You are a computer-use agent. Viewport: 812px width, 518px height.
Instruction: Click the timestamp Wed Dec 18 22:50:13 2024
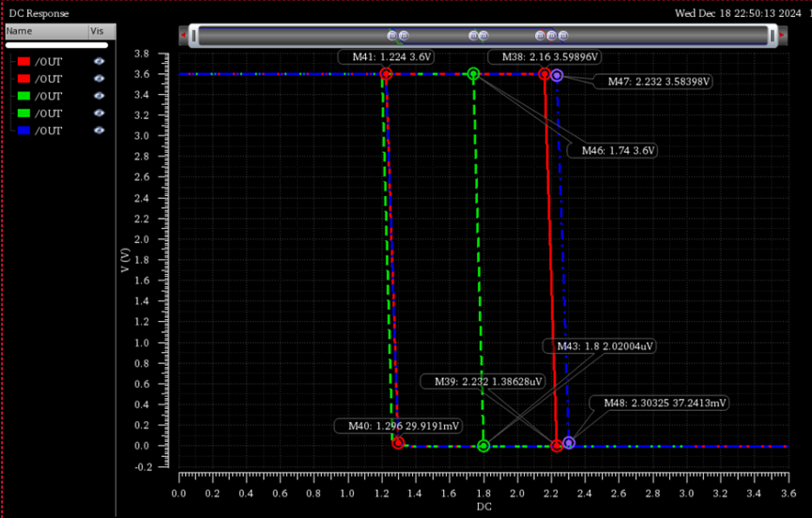point(738,13)
